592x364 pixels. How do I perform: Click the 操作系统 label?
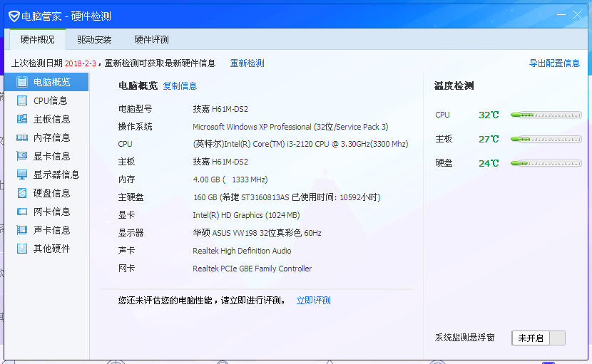136,127
